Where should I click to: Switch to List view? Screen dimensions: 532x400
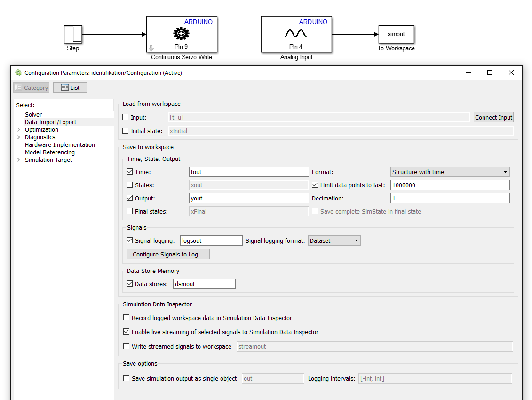70,88
